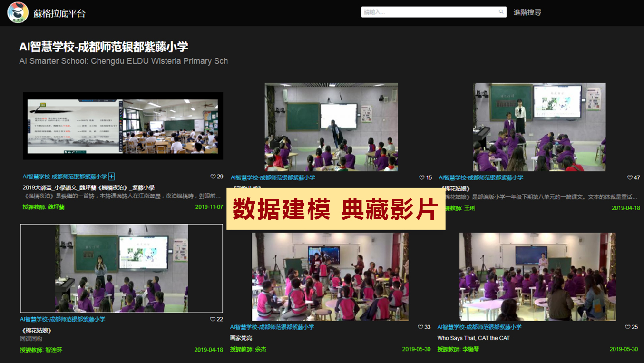Screen dimensions: 644x363
Task: Click the plus icon beside first channel name
Action: coord(112,177)
